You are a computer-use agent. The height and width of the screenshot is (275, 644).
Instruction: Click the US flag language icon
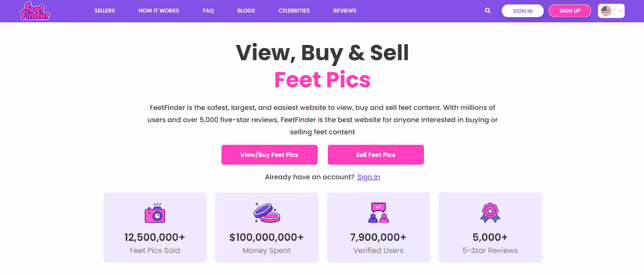606,11
